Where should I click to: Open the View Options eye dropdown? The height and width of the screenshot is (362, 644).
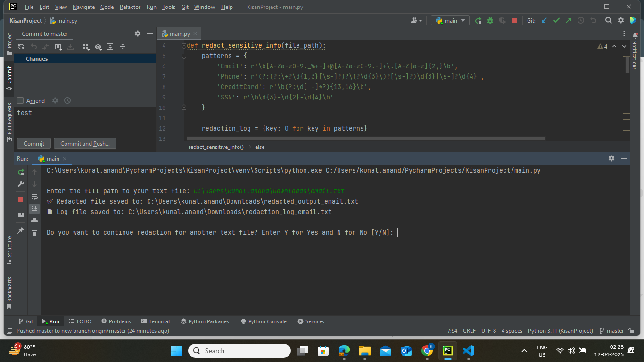pyautogui.click(x=98, y=47)
